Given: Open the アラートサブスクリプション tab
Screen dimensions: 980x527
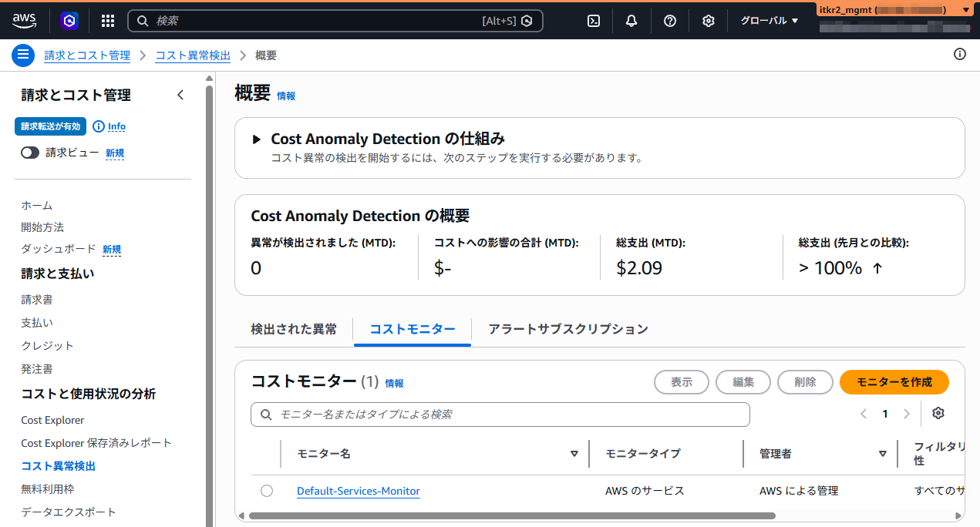Looking at the screenshot, I should pos(568,329).
